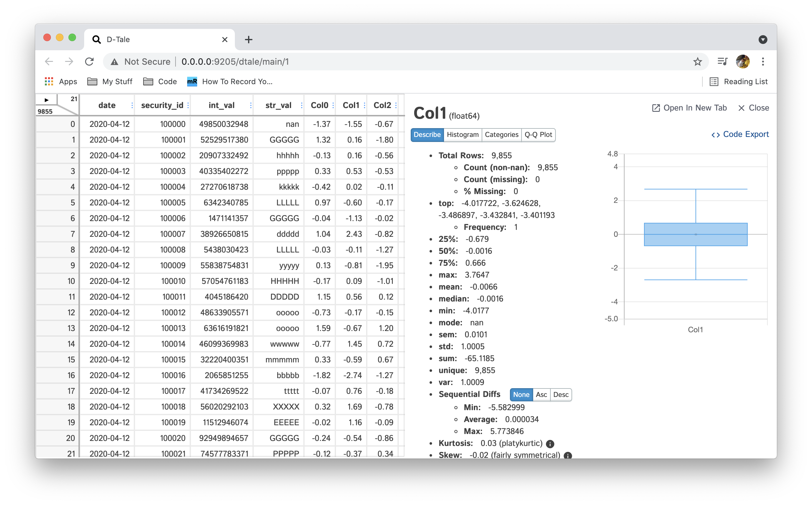Set Sequential Diffs to None
This screenshot has width=812, height=505.
point(521,395)
